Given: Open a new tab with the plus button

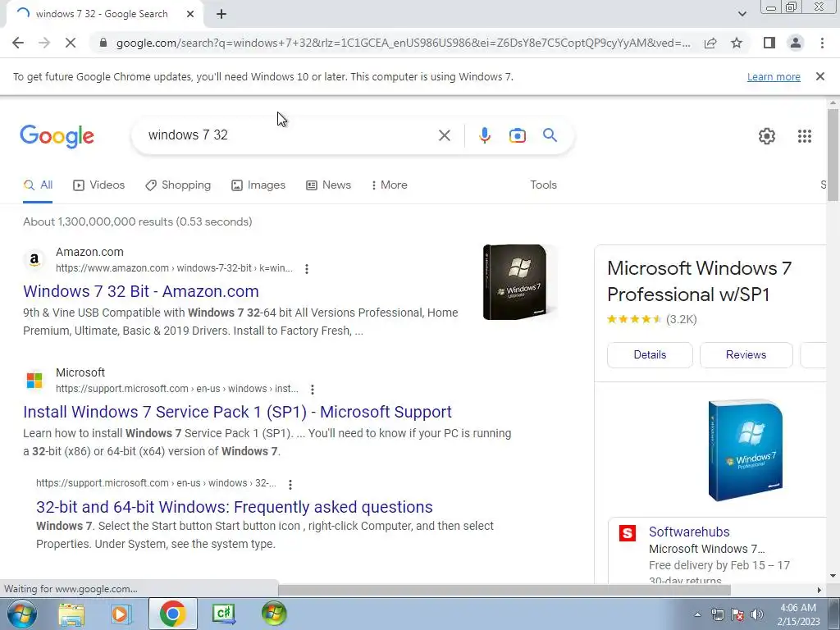Looking at the screenshot, I should pyautogui.click(x=221, y=15).
